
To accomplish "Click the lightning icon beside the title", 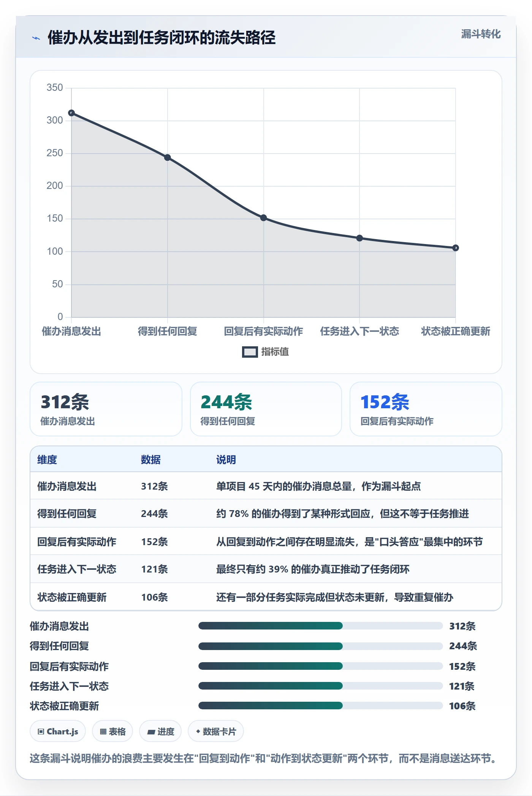I will tap(36, 38).
